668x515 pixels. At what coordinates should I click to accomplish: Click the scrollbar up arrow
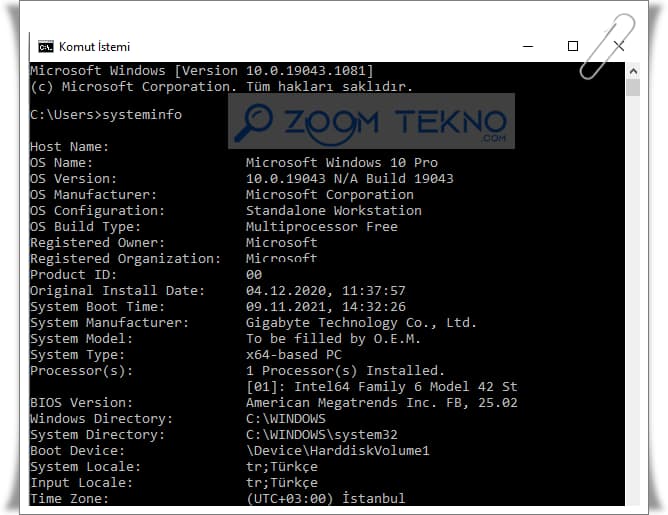[x=633, y=71]
